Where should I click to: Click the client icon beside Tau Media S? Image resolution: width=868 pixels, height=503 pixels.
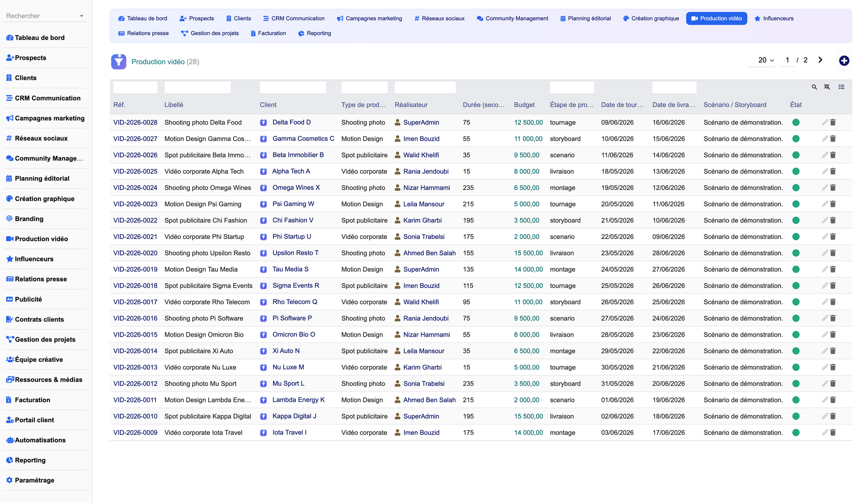click(x=264, y=269)
